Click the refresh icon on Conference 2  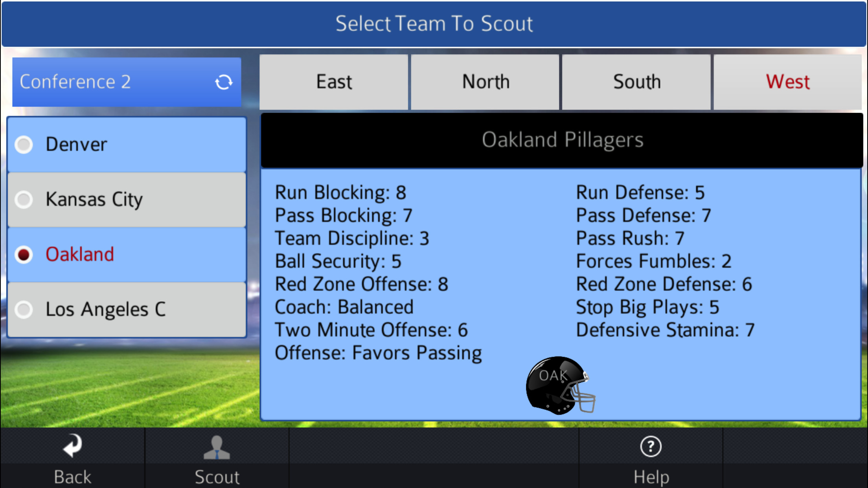[223, 82]
